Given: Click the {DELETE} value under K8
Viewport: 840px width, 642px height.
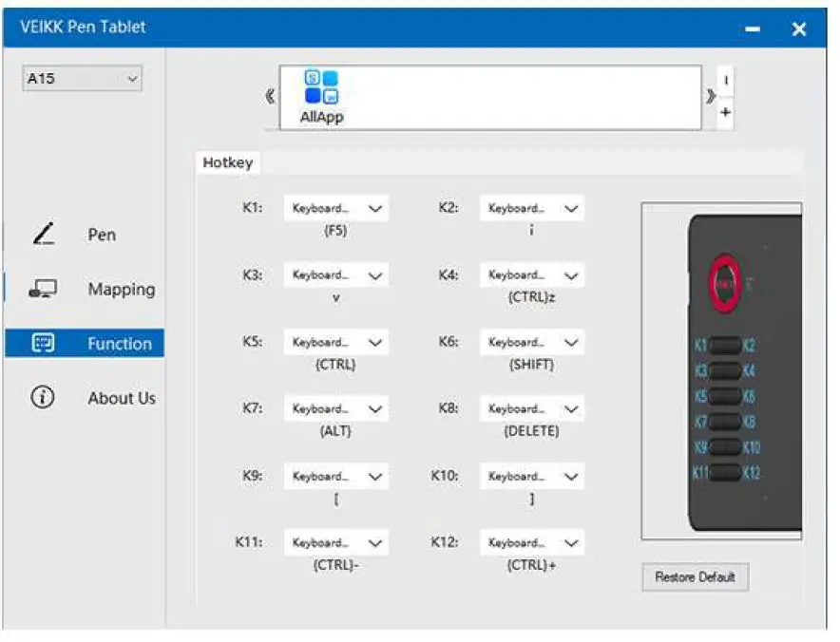Looking at the screenshot, I should point(531,431).
